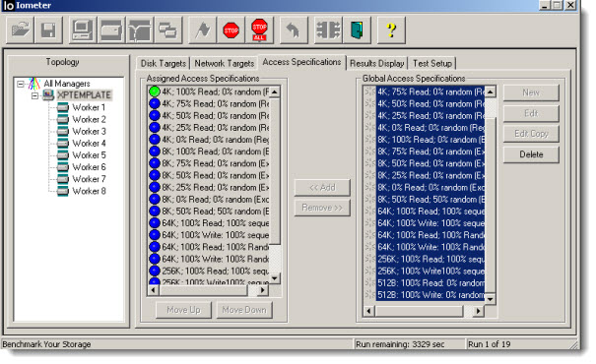Start a new manager computer icon
The width and height of the screenshot is (596, 364).
click(x=83, y=30)
